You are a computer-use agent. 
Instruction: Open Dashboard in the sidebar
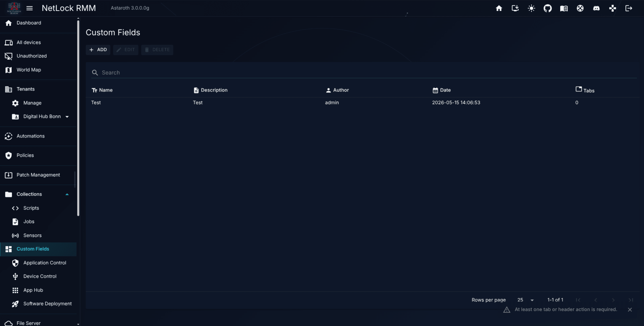pyautogui.click(x=38, y=23)
